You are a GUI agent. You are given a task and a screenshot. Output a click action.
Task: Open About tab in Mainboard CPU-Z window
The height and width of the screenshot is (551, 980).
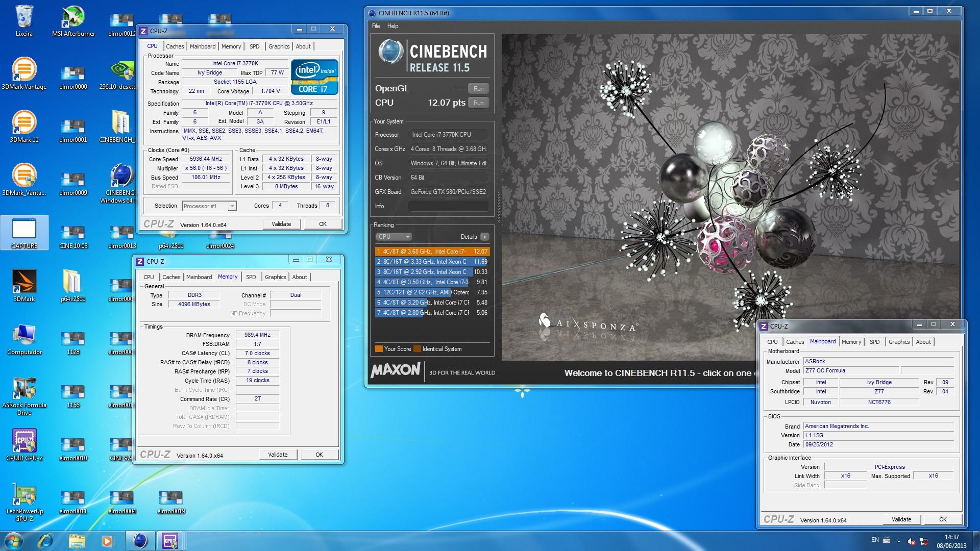pos(923,342)
